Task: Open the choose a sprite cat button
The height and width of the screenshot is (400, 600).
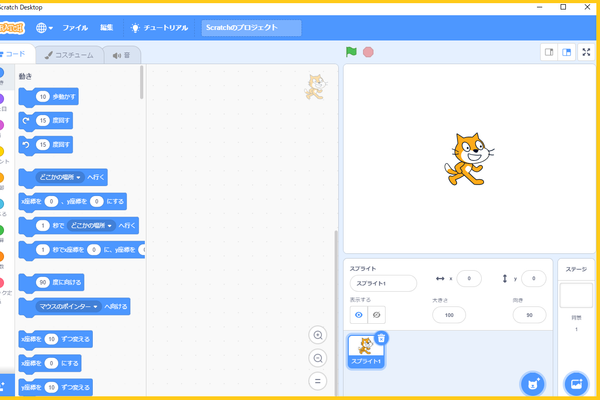Action: [533, 384]
